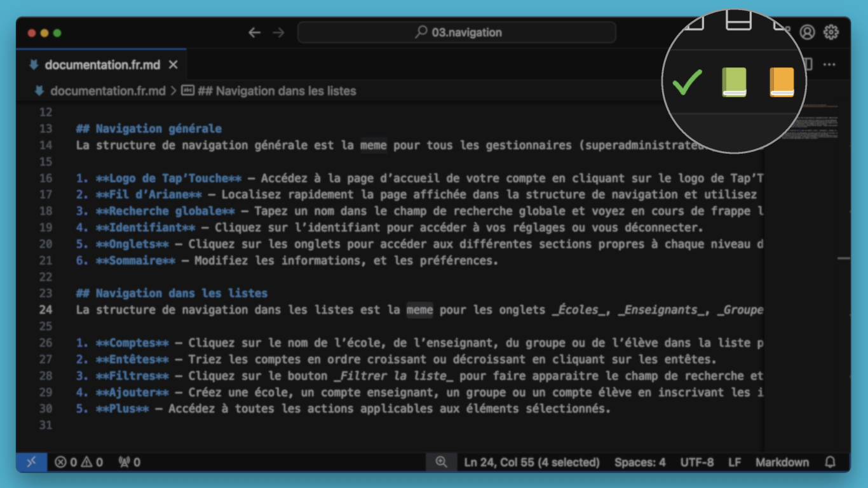The width and height of the screenshot is (868, 488).
Task: Change the UTF-8 file encoding
Action: 696,462
